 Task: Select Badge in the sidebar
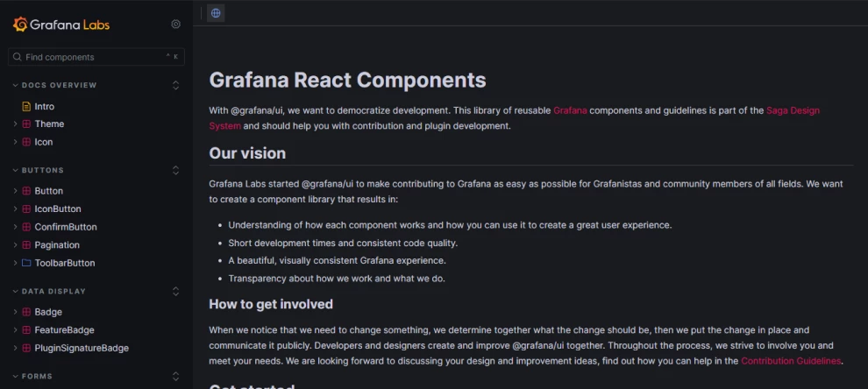coord(48,312)
